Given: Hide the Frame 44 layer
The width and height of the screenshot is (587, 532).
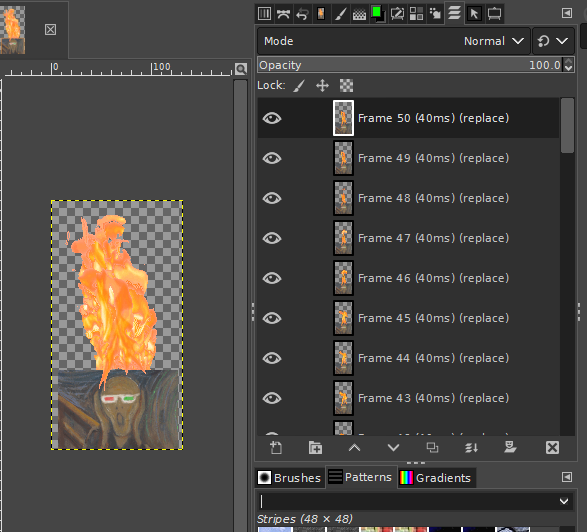Looking at the screenshot, I should (272, 358).
